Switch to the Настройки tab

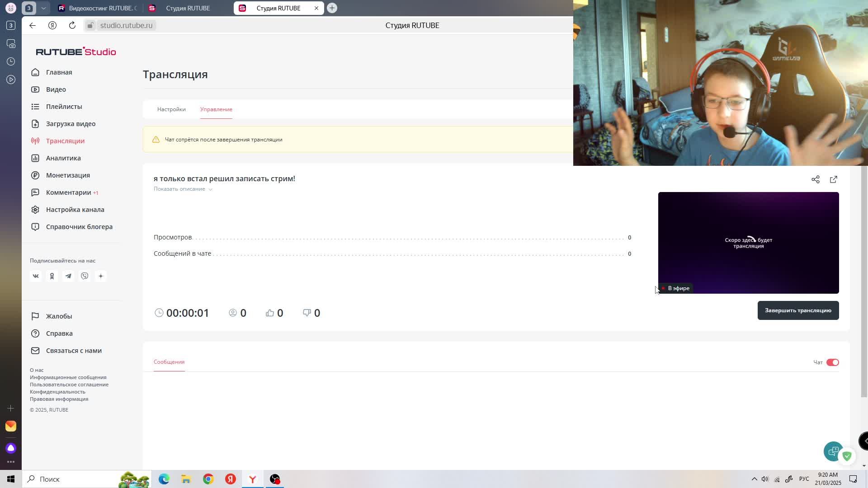coord(171,109)
